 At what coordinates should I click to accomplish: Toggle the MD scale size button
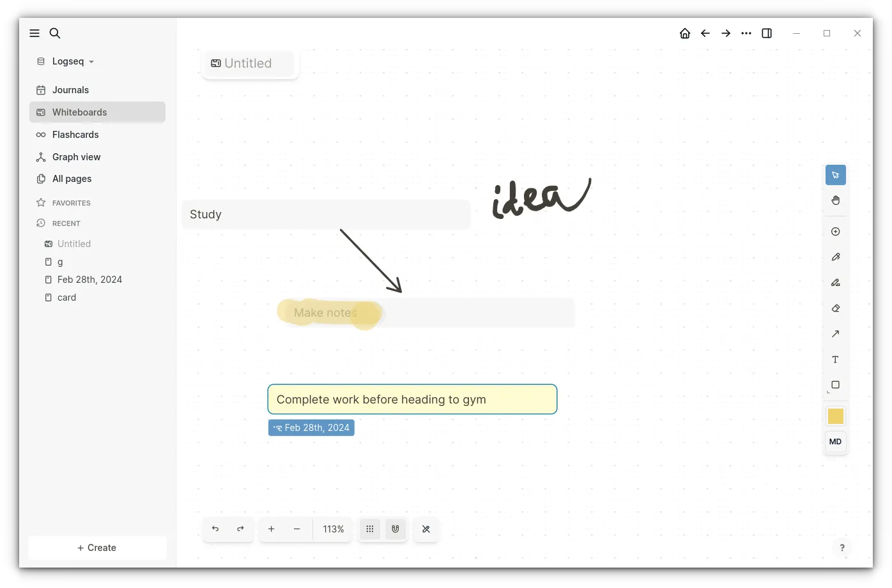click(836, 442)
